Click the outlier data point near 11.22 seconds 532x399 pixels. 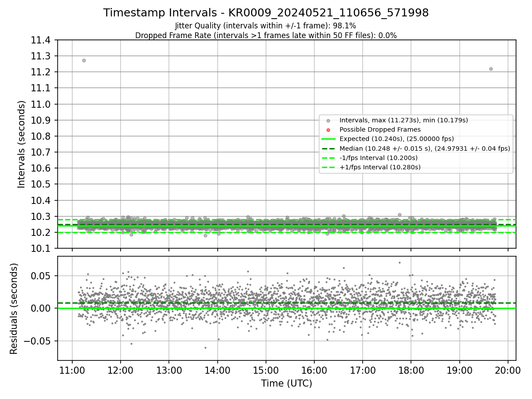pyautogui.click(x=491, y=69)
